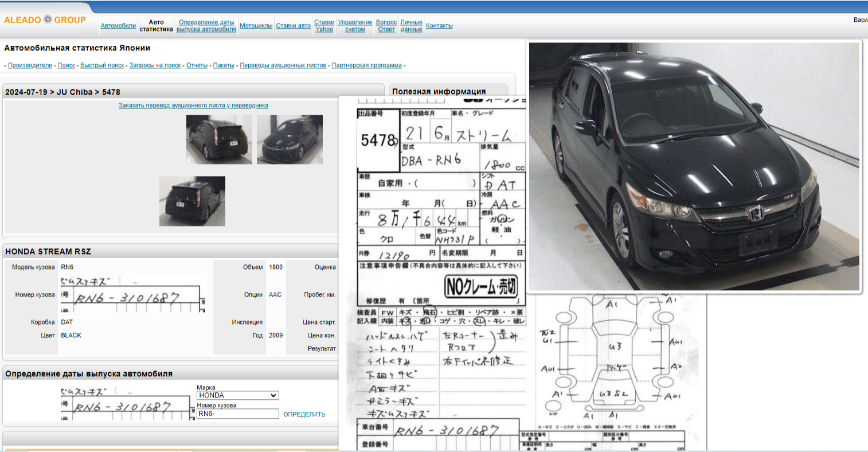868x452 pixels.
Task: Focus the Номер кузова input field
Action: [x=238, y=414]
